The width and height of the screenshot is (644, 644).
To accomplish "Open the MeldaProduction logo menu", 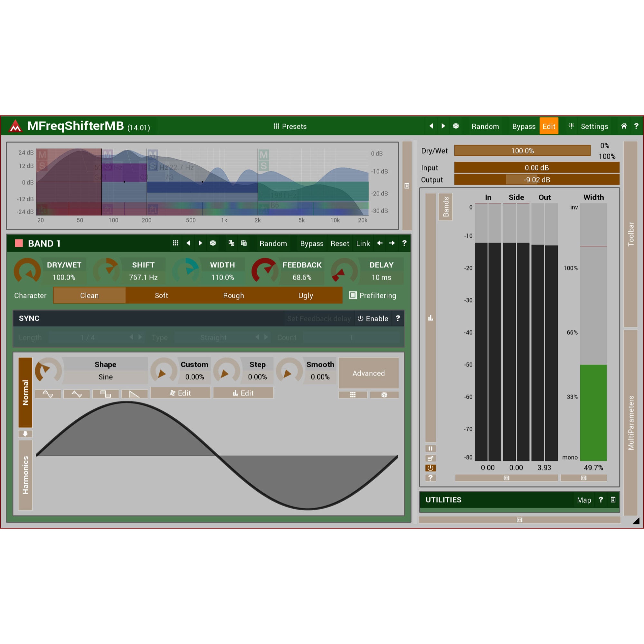I will pos(15,126).
